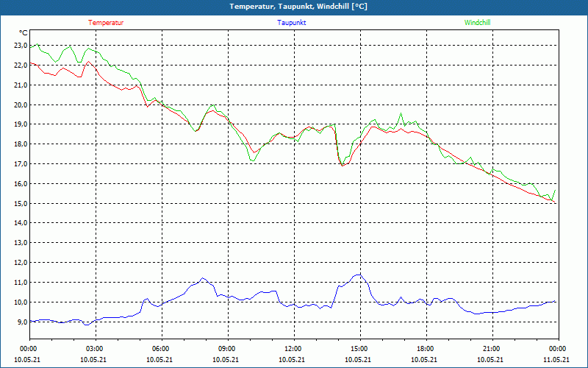
Task: Click the '22,0' y-axis value
Action: click(x=21, y=66)
